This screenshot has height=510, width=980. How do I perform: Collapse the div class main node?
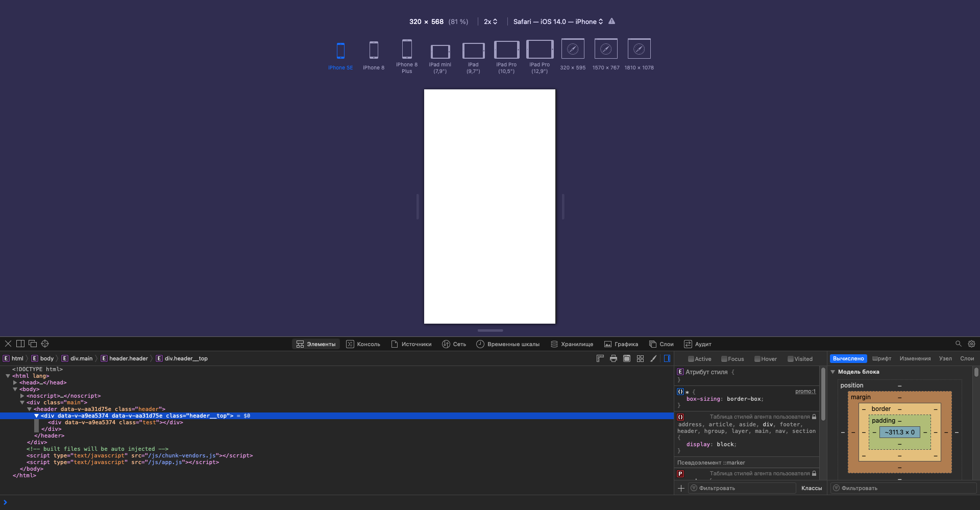[22, 402]
